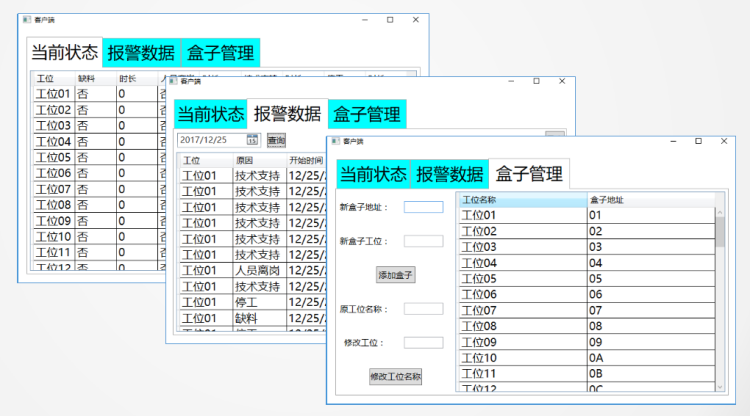Select 盒子管理 tab in front window

[x=529, y=174]
